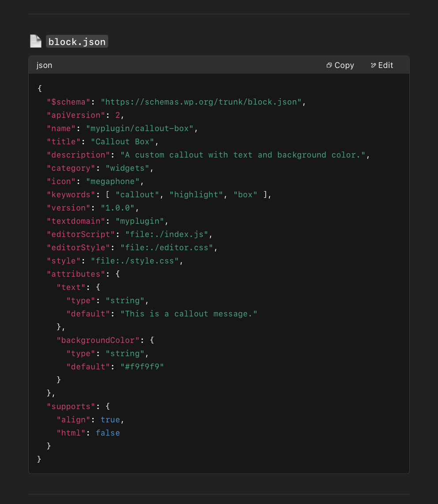Viewport: 438px width, 504px height.
Task: Click the "megaphone" icon value
Action: click(x=113, y=181)
